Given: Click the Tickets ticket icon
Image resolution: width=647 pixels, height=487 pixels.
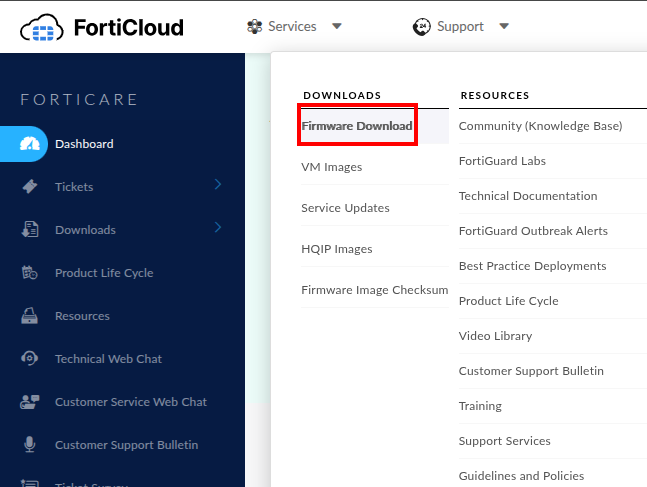Looking at the screenshot, I should click(x=30, y=187).
